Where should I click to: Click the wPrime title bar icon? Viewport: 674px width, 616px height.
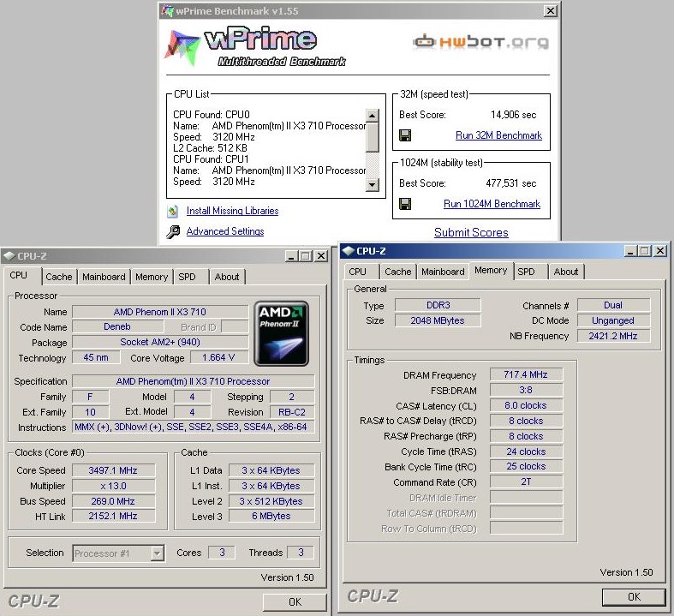[167, 11]
